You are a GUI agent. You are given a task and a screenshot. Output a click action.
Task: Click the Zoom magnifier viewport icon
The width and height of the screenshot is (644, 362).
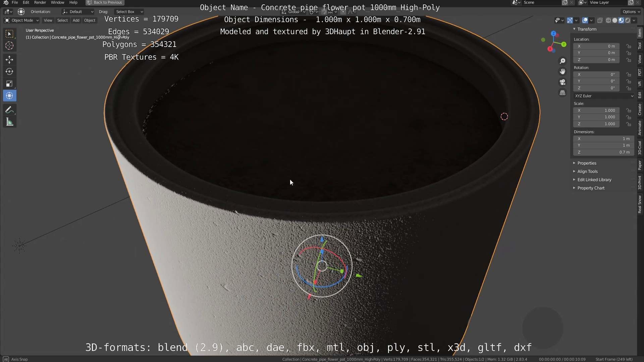click(562, 61)
